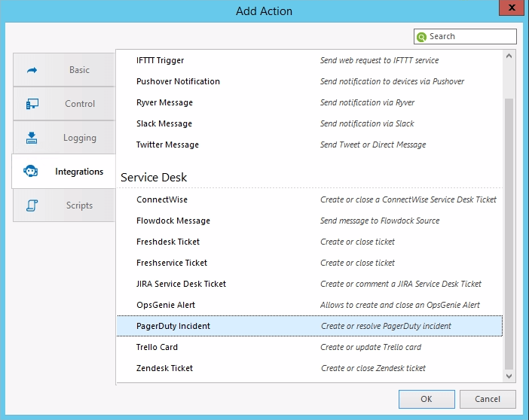Click 'Create or close a ConnectWise Service Desk Ticket'

[x=408, y=199]
